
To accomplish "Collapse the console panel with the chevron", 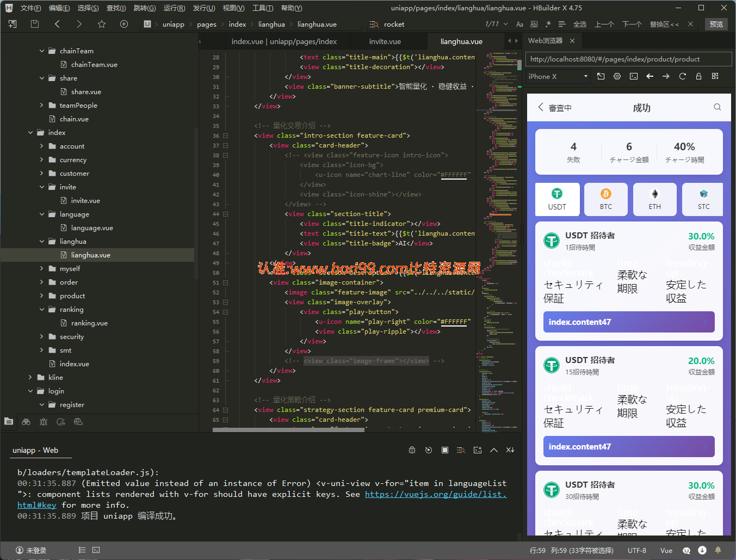I will point(494,450).
